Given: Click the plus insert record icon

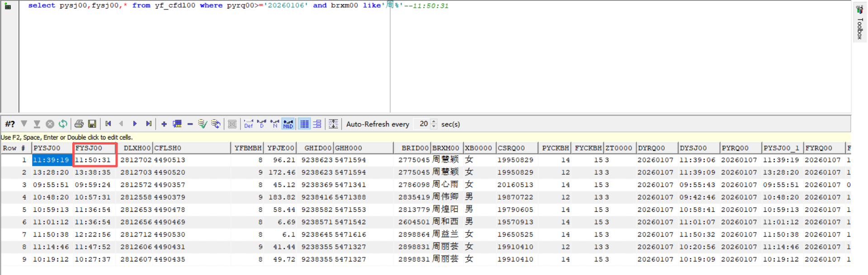Looking at the screenshot, I should point(164,124).
